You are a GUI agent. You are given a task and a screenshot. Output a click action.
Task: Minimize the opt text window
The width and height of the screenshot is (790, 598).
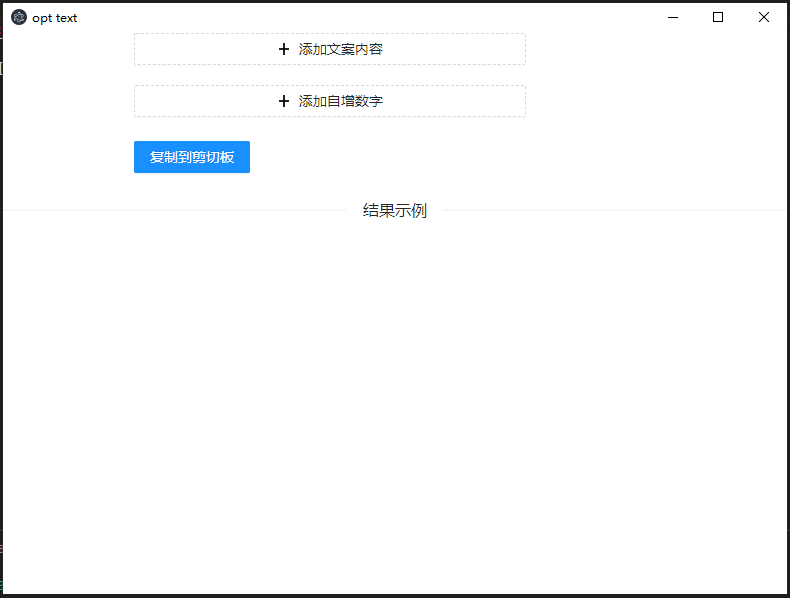[673, 17]
